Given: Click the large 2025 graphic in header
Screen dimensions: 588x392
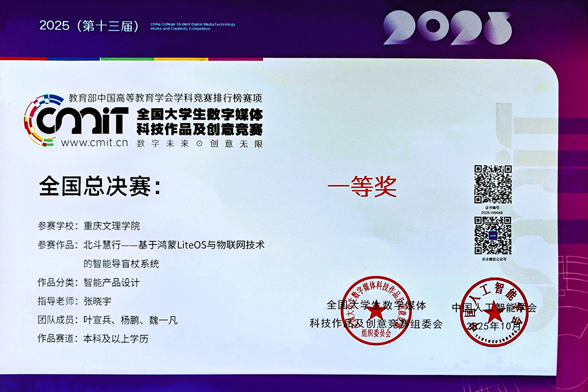Looking at the screenshot, I should pyautogui.click(x=447, y=28).
